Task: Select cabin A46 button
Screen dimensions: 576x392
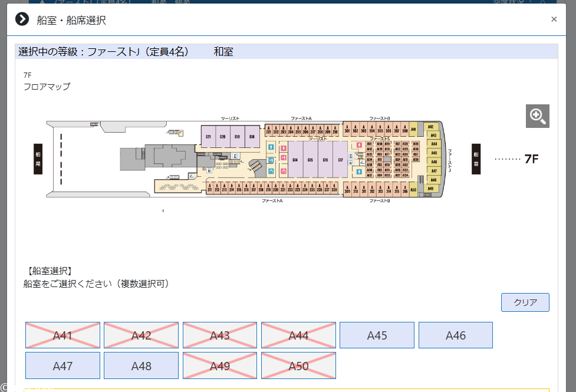Action: click(455, 335)
